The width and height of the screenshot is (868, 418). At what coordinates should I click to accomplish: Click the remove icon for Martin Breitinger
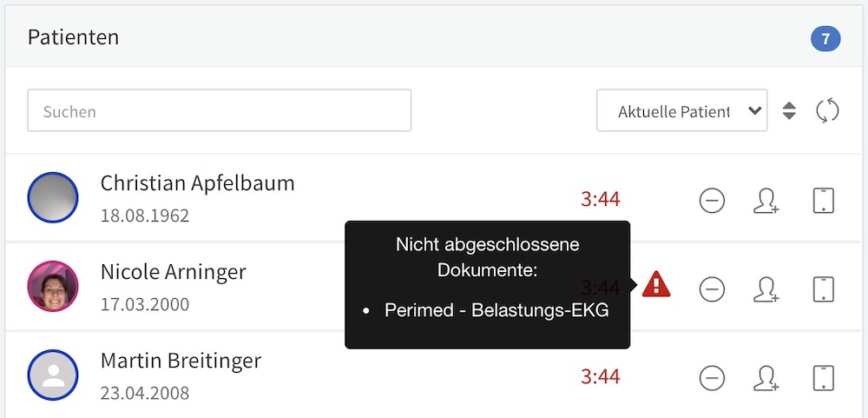point(712,378)
